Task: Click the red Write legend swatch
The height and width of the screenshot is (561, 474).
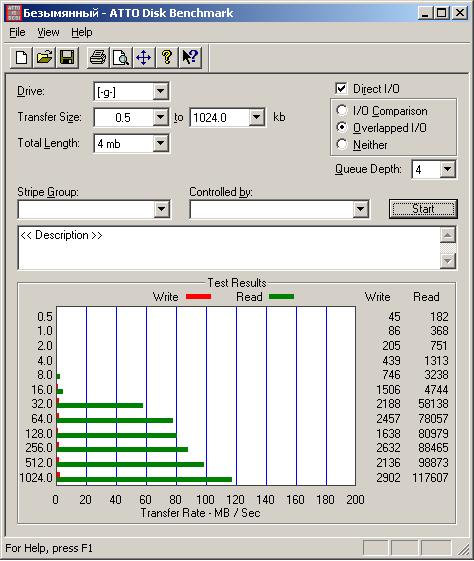Action: (x=199, y=297)
